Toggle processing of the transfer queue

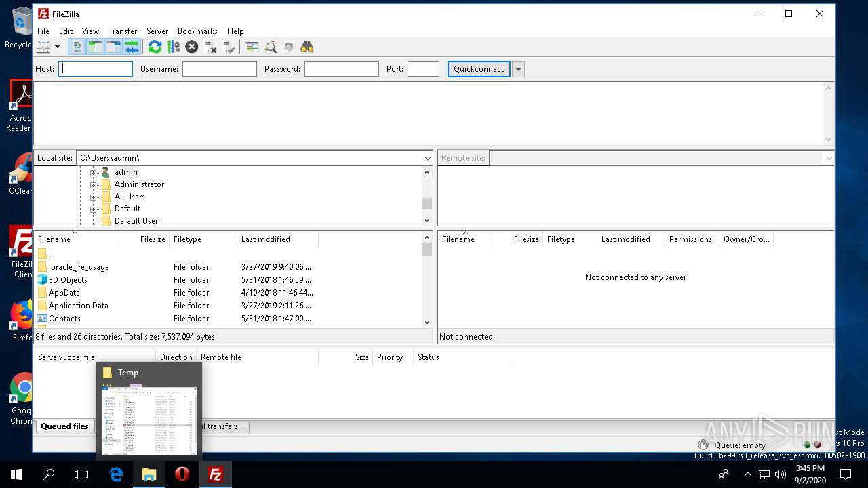click(174, 47)
